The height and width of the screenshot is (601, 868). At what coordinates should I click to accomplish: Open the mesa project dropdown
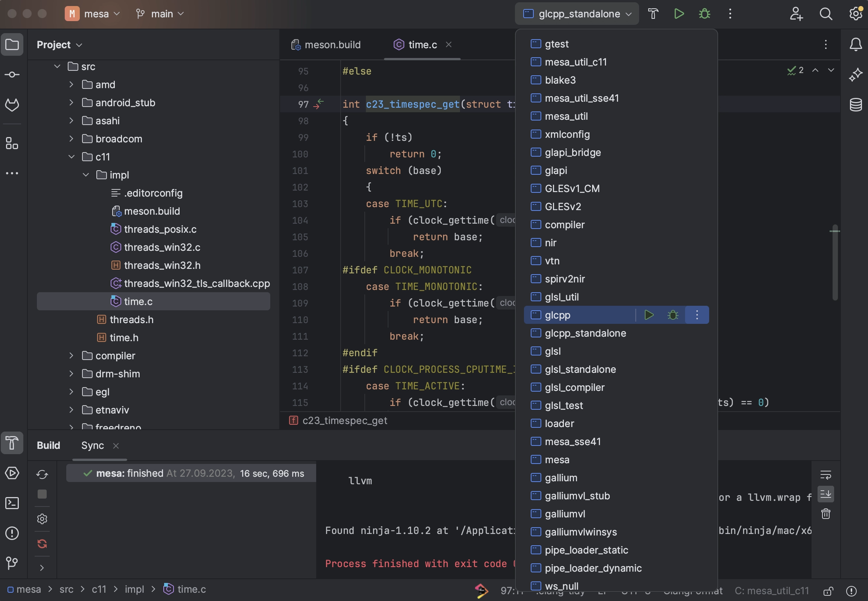(92, 14)
